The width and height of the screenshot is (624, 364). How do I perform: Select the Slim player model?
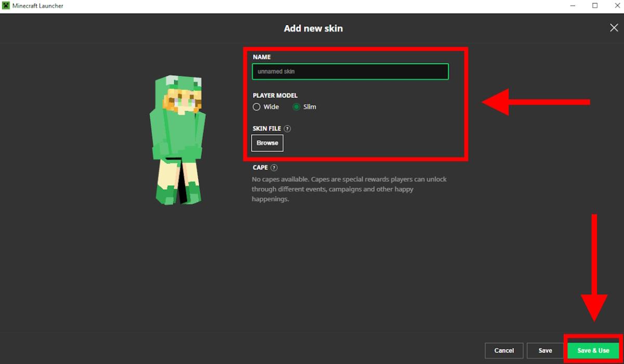click(x=295, y=107)
